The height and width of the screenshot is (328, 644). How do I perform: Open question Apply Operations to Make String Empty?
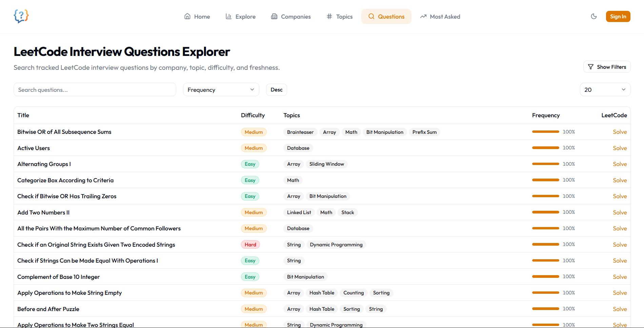pos(69,293)
